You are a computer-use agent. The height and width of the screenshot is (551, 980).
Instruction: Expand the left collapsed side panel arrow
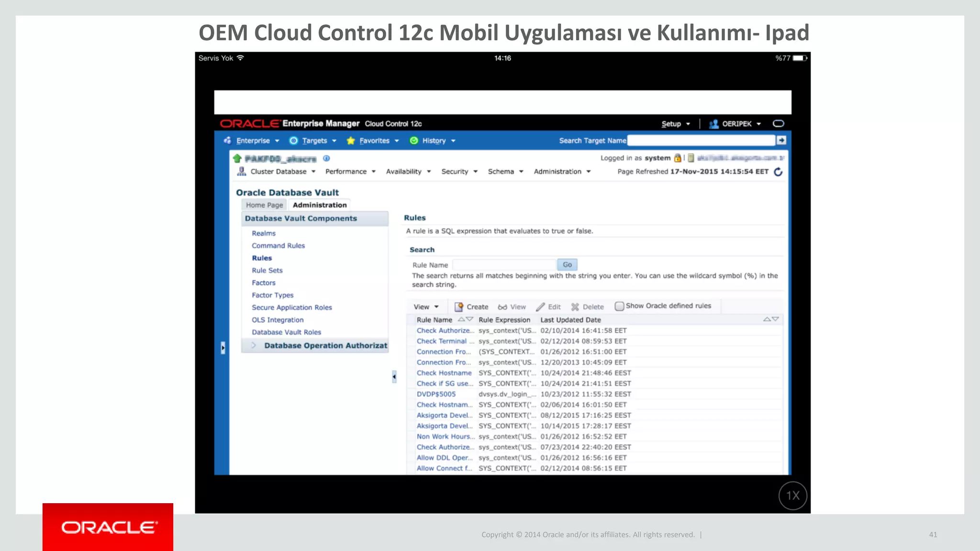coord(223,348)
